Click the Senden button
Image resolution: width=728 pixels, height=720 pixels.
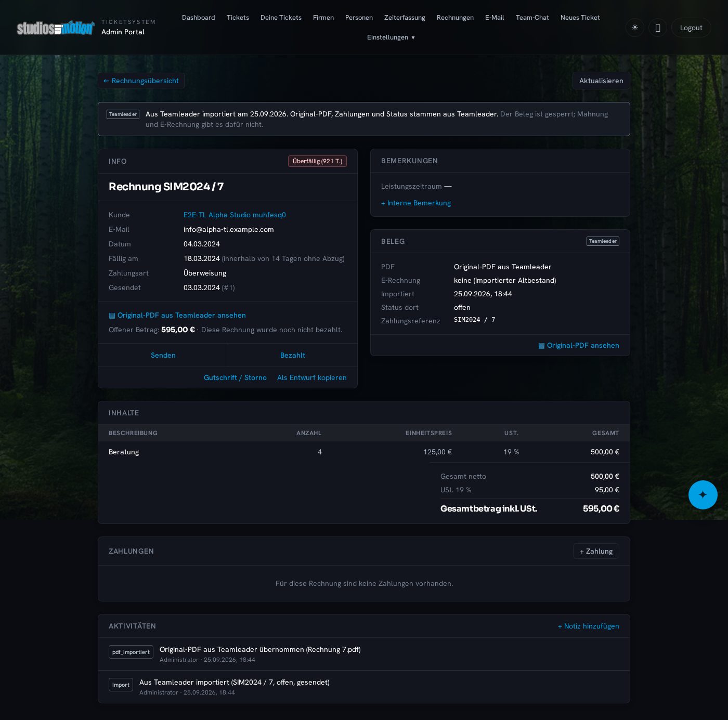click(x=163, y=355)
